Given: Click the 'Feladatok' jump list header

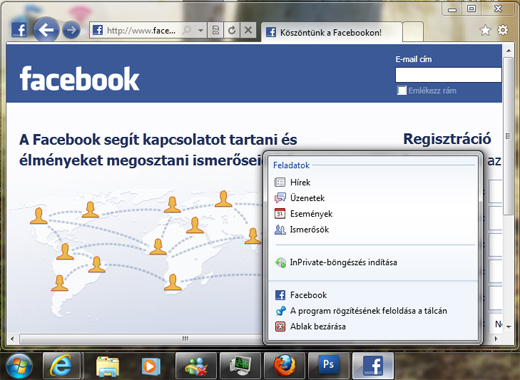Looking at the screenshot, I should point(291,165).
